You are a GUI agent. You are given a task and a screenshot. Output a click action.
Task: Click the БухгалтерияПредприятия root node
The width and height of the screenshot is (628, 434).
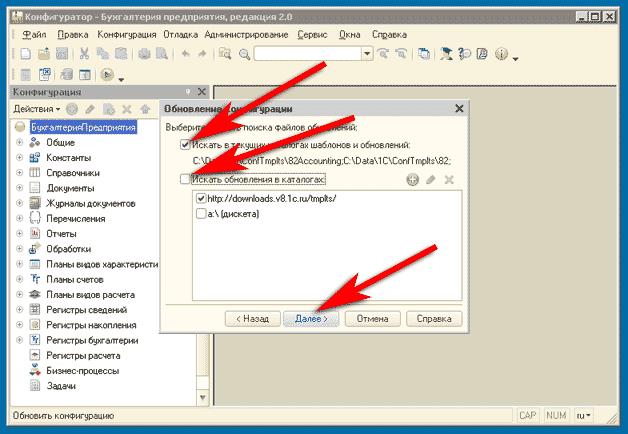coord(82,127)
